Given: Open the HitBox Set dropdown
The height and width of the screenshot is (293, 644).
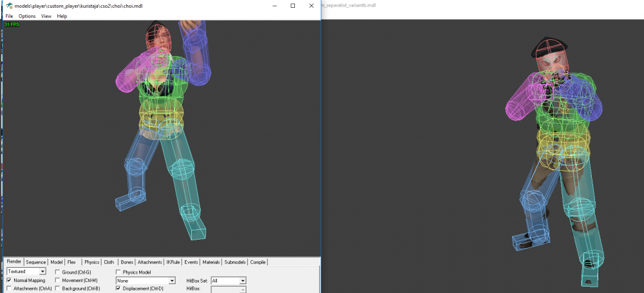Looking at the screenshot, I should [x=243, y=281].
